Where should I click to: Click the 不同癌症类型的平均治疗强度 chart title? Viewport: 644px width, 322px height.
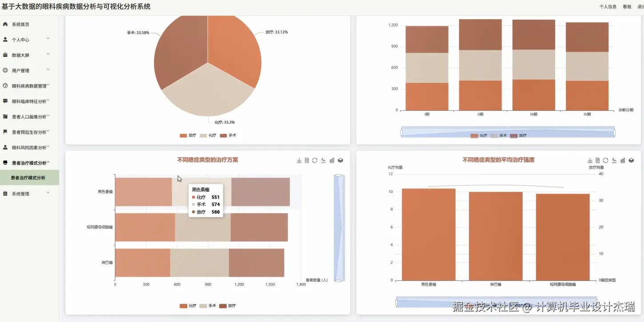[x=498, y=160]
